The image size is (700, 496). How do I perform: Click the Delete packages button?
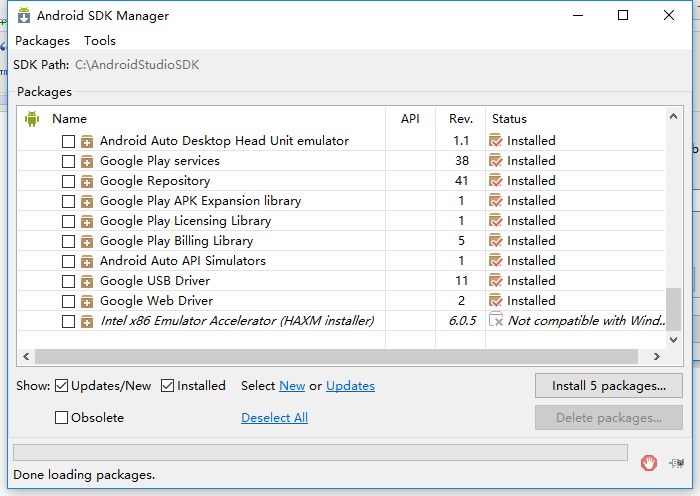(609, 418)
